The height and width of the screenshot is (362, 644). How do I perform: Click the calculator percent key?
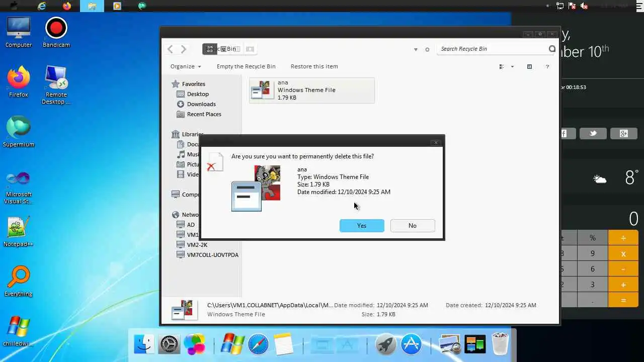[593, 238]
